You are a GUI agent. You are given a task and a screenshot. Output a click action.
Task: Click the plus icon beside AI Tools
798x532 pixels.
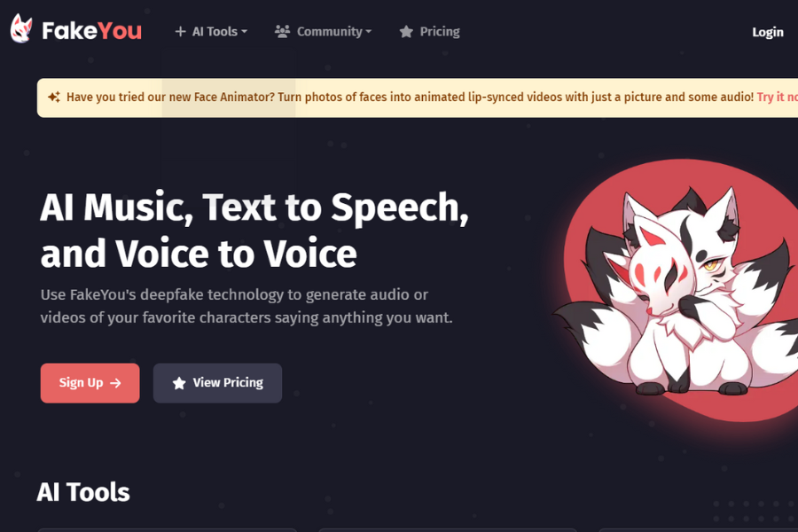coord(180,32)
